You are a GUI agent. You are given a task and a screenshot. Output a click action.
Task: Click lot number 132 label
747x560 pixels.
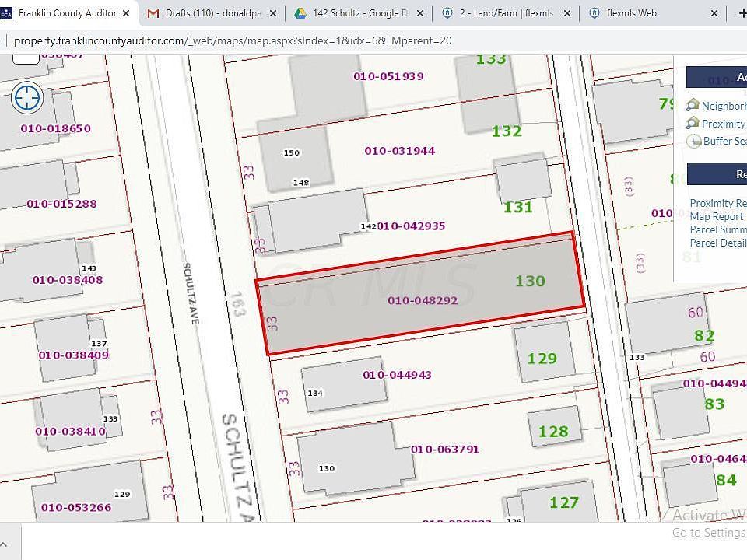pyautogui.click(x=507, y=131)
